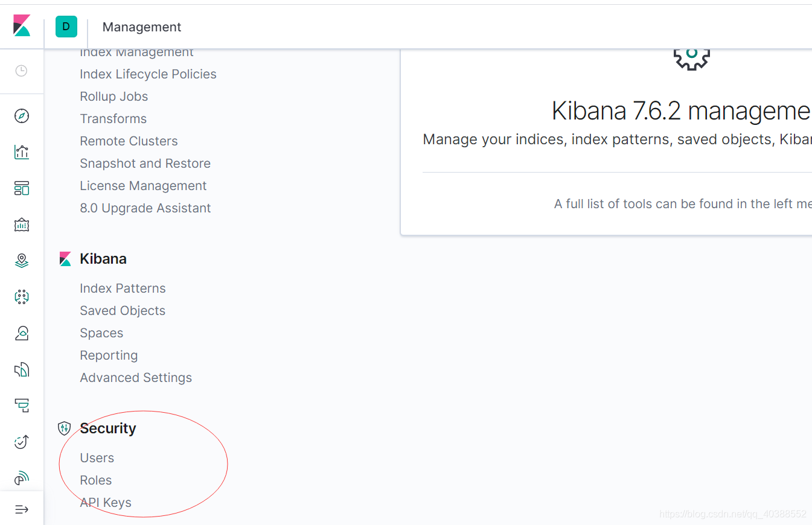
Task: Open Canvas via the sidebar icon
Action: pyautogui.click(x=22, y=224)
